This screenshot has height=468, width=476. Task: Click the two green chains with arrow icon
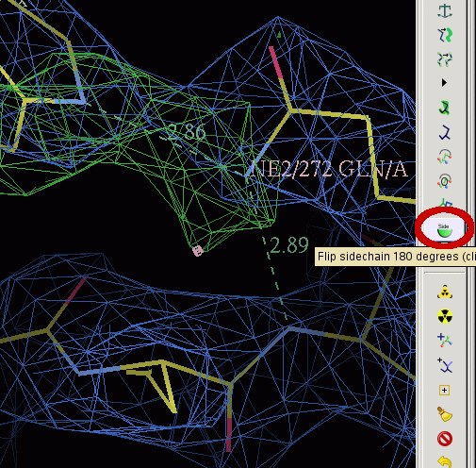click(444, 58)
